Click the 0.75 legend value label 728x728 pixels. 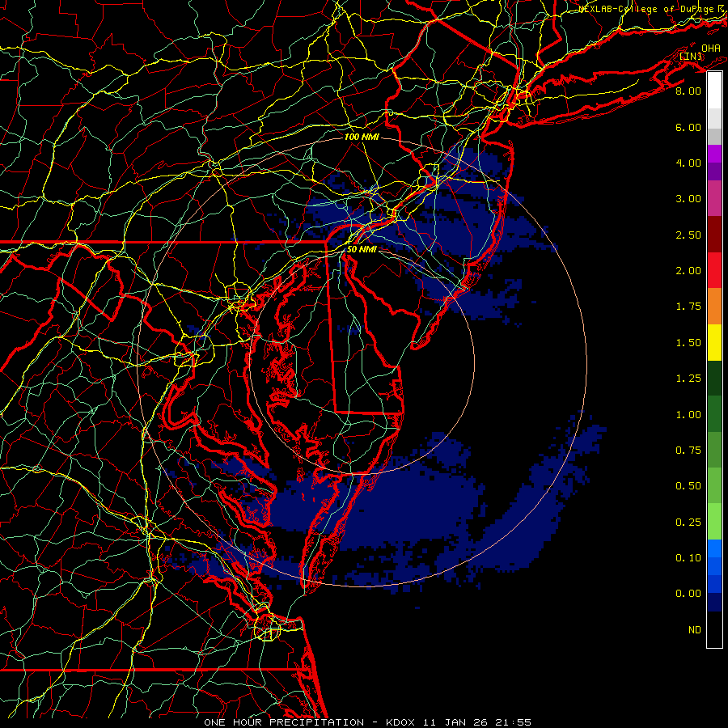coord(688,451)
